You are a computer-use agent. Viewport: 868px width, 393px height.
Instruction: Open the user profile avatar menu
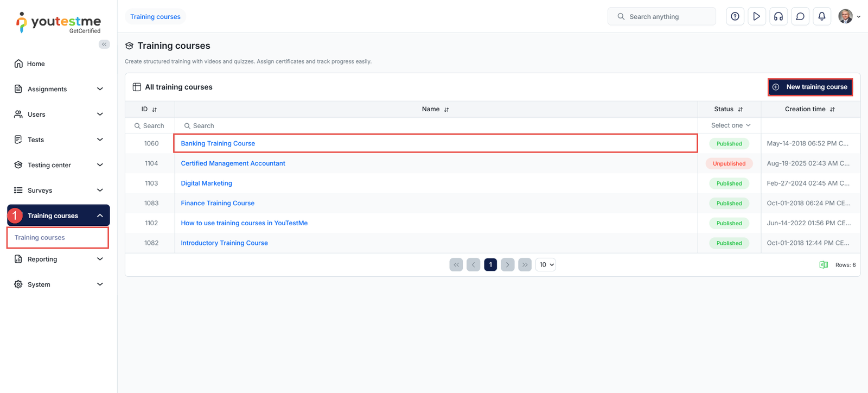tap(848, 17)
